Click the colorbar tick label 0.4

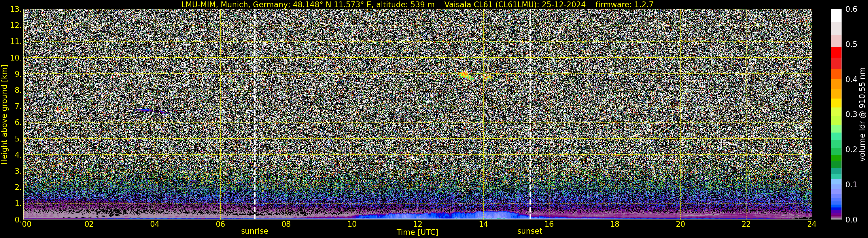[x=851, y=79]
